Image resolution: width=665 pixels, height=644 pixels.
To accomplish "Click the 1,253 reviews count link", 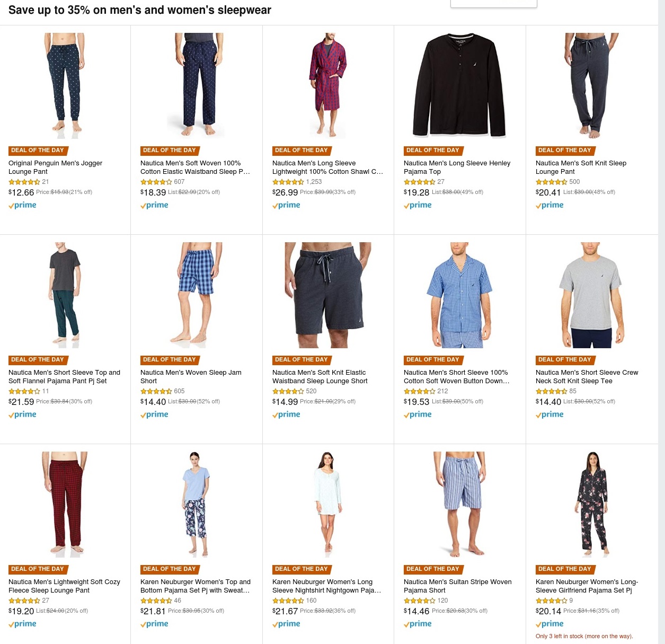I will click(314, 182).
